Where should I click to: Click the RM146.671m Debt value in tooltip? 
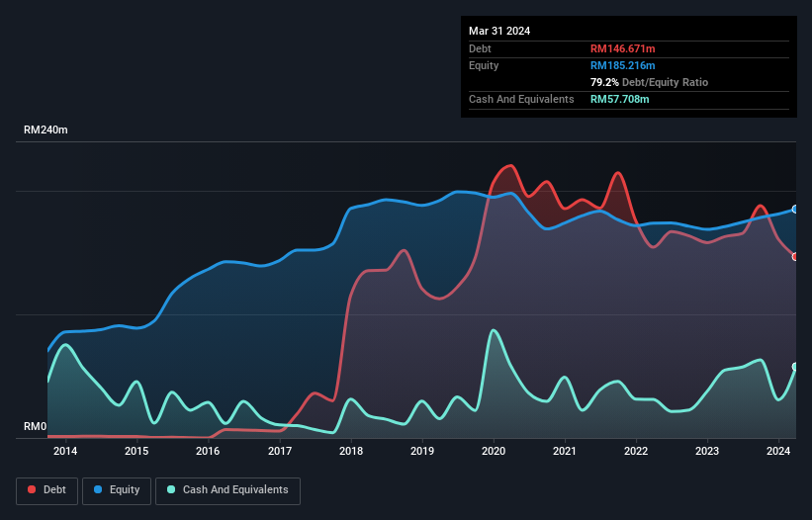pyautogui.click(x=624, y=48)
